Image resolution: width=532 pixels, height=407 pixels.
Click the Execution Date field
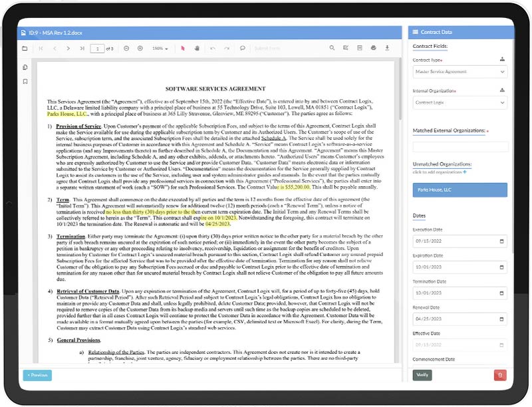pyautogui.click(x=460, y=241)
